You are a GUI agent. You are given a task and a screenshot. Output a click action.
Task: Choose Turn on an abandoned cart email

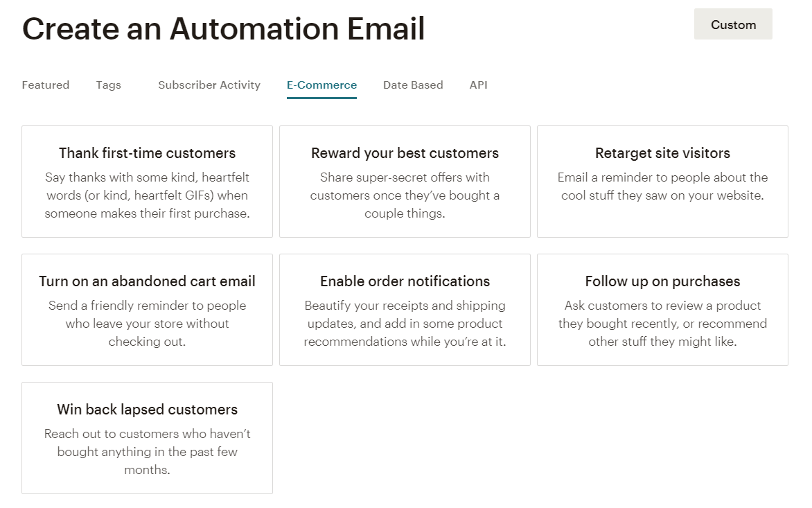tap(147, 310)
